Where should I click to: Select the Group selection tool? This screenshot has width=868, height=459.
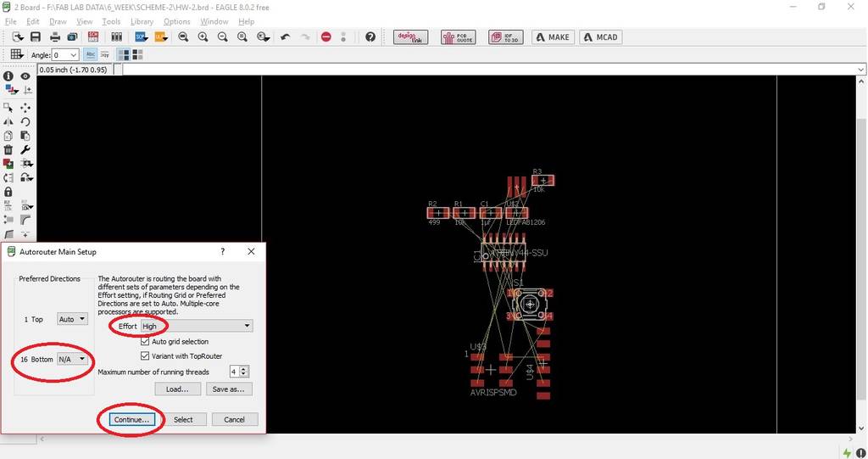8,108
